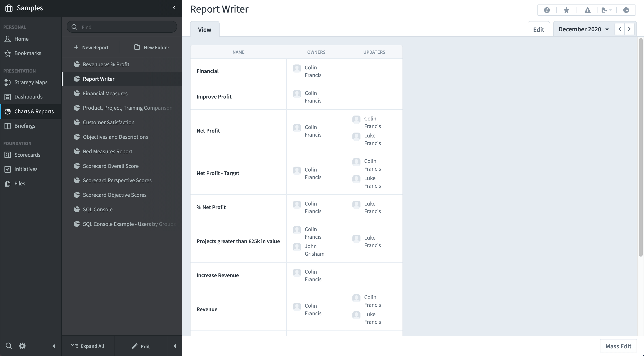The image size is (644, 356).
Task: Open Scorecards section
Action: (x=31, y=155)
